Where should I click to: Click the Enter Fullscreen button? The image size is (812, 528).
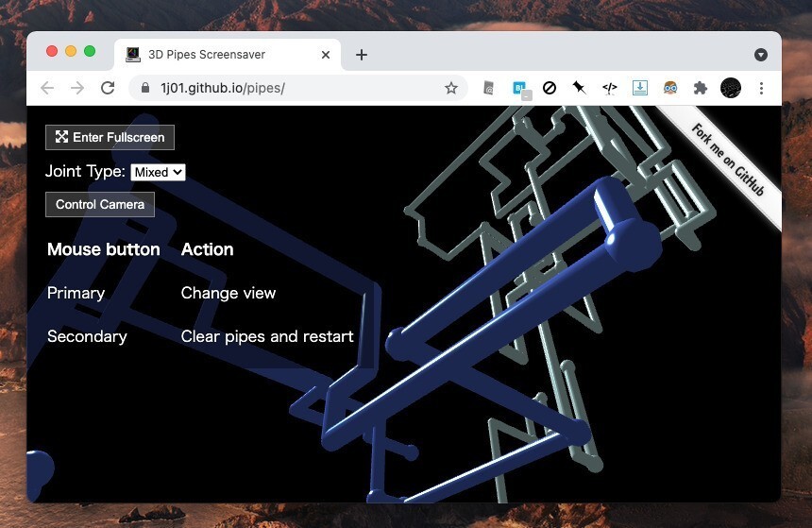coord(110,137)
